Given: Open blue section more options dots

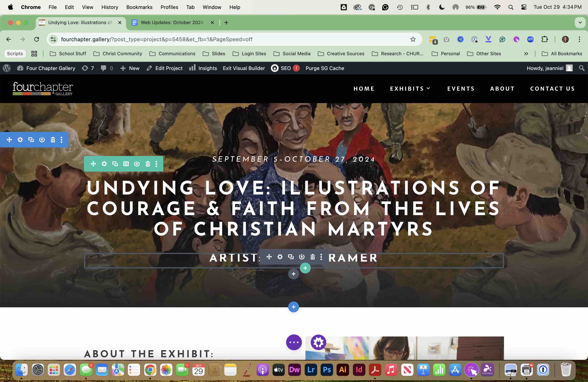Looking at the screenshot, I should [x=61, y=140].
